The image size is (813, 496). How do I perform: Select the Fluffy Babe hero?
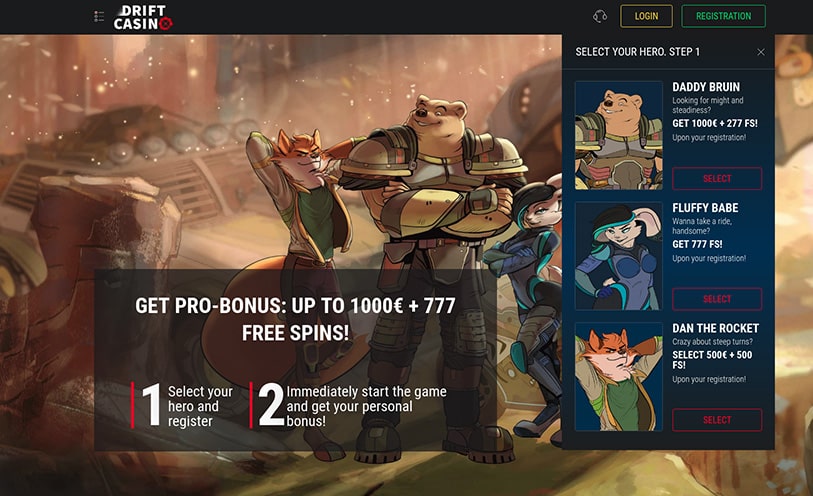pyautogui.click(x=717, y=299)
